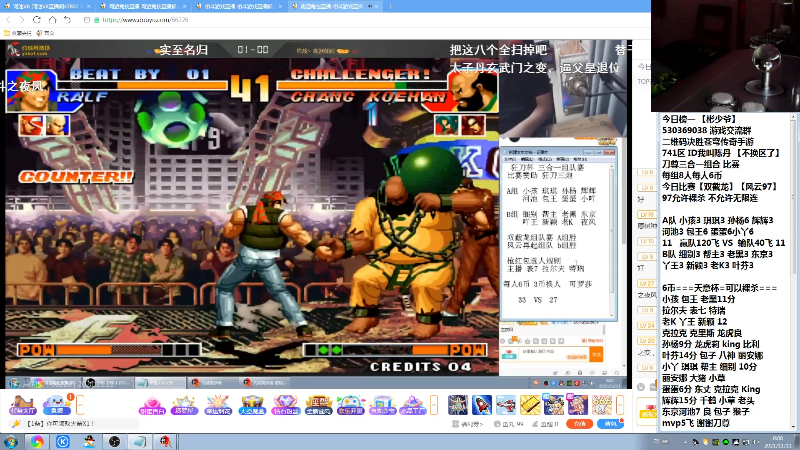Viewport: 800px width, 450px height.
Task: Open the browser home page icon
Action: click(52, 19)
